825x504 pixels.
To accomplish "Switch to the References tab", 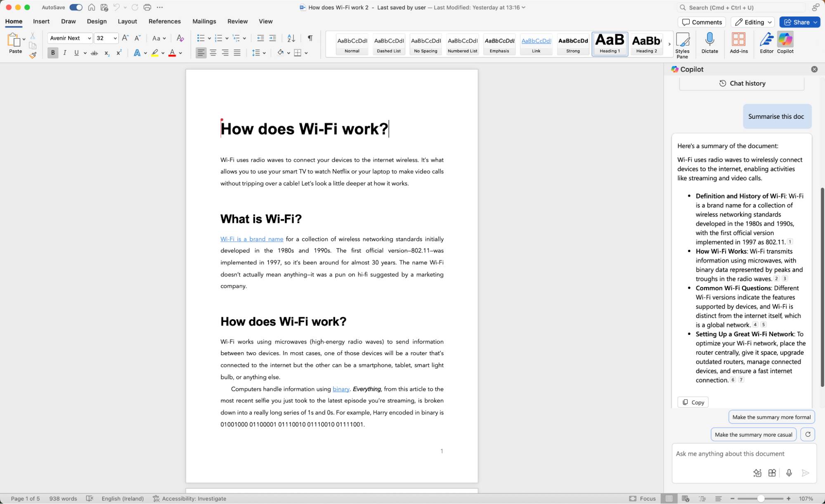I will coord(165,21).
